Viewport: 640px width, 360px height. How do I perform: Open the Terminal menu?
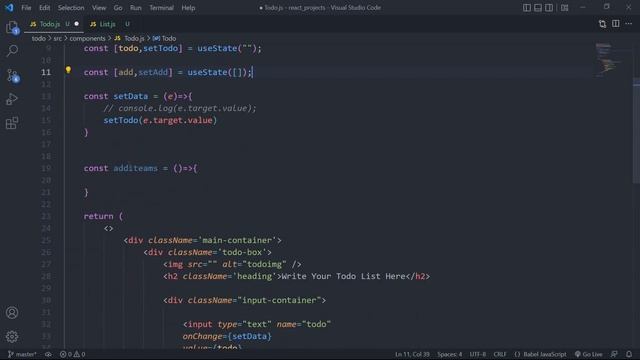tap(161, 8)
